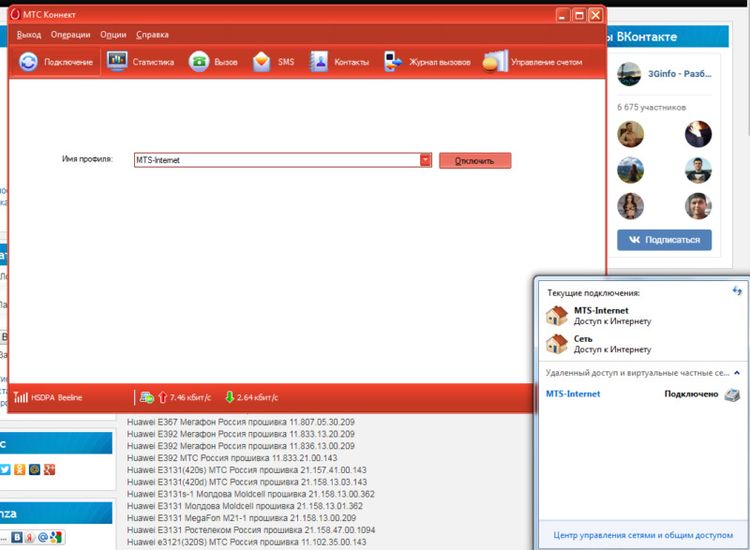Click the Huawei E367 Мегафон firmware line
This screenshot has height=550, width=750.
[241, 422]
